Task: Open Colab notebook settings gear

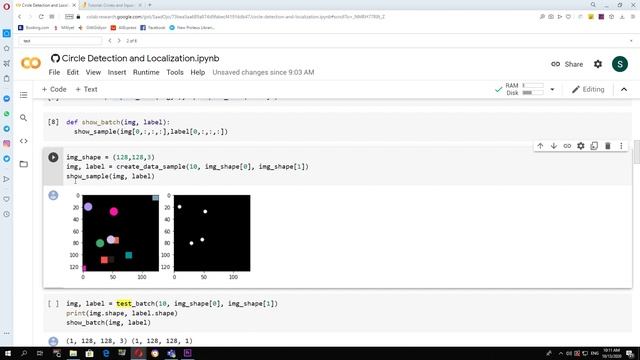Action: [x=598, y=64]
